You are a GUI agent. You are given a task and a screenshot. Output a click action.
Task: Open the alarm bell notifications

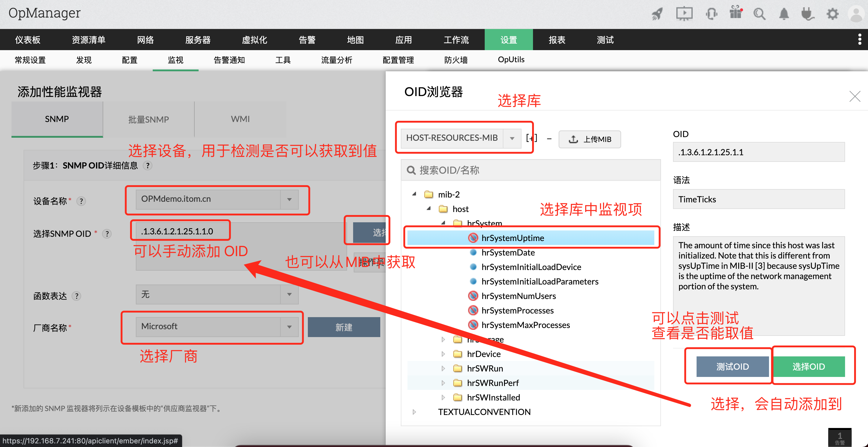point(784,14)
